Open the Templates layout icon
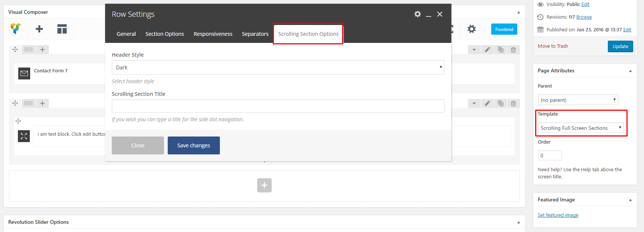This screenshot has width=644, height=232. 62,29
